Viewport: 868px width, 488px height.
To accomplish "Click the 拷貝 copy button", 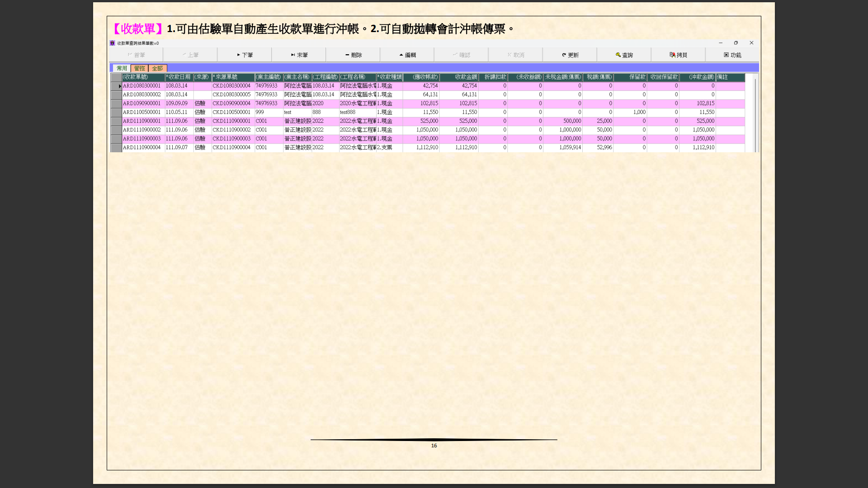I will (678, 55).
